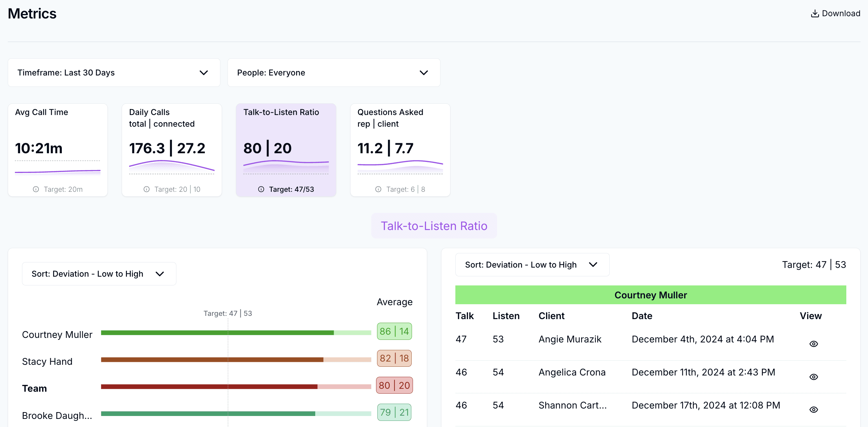
Task: Open the People: Everyone dropdown
Action: tap(334, 73)
